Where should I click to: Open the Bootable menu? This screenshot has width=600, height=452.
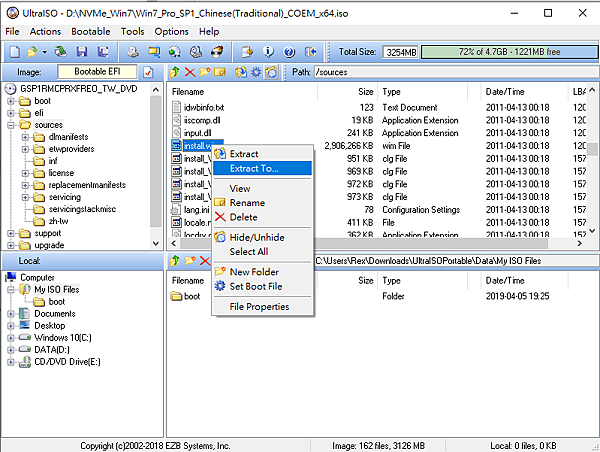(91, 31)
